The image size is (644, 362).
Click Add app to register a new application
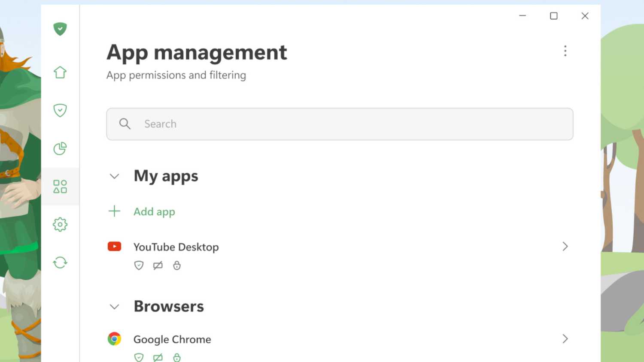tap(155, 211)
